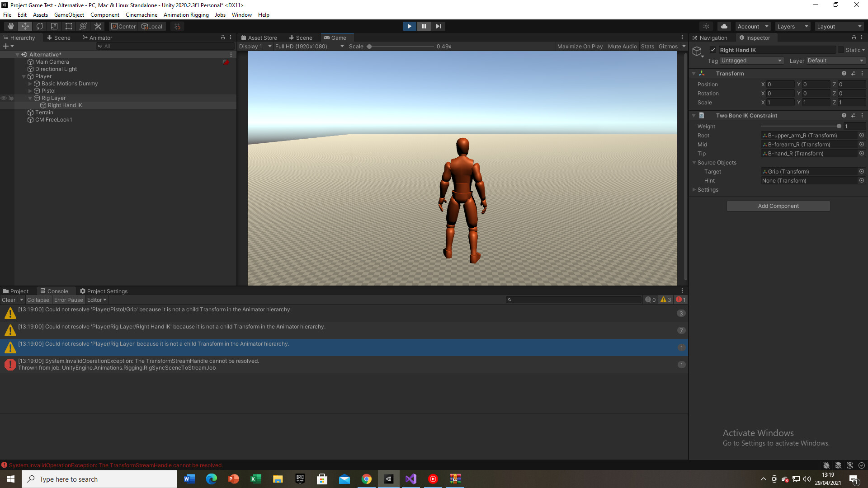Image resolution: width=868 pixels, height=488 pixels.
Task: Select Pistol in the Hierarchy
Action: coord(48,90)
